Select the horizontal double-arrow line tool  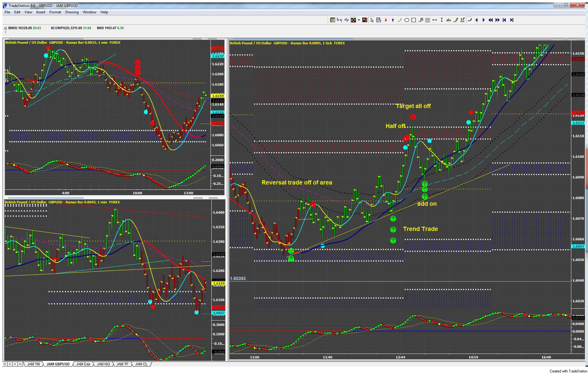click(x=435, y=20)
